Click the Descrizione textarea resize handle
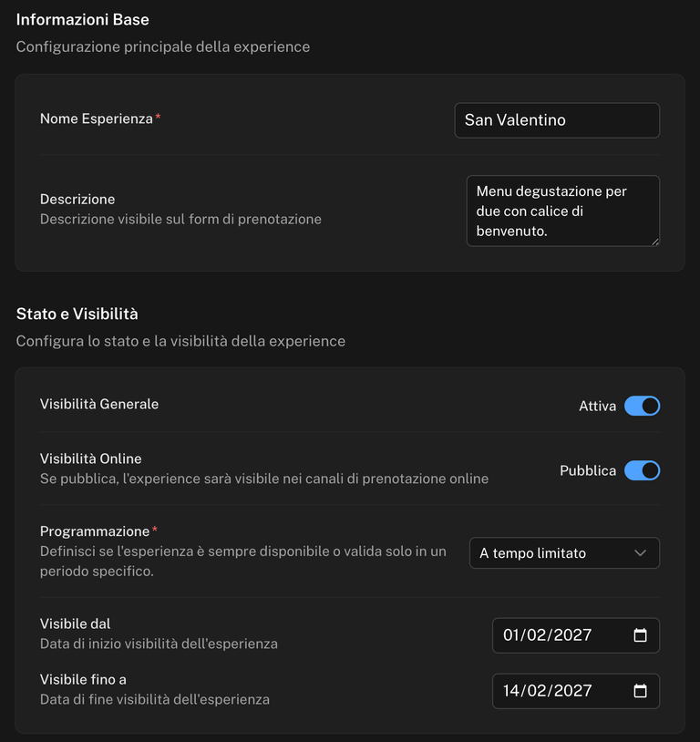The width and height of the screenshot is (700, 742). pos(655,242)
